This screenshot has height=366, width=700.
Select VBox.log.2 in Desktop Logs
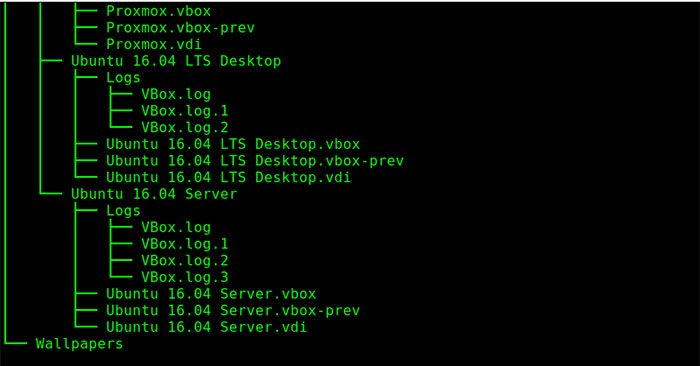185,127
